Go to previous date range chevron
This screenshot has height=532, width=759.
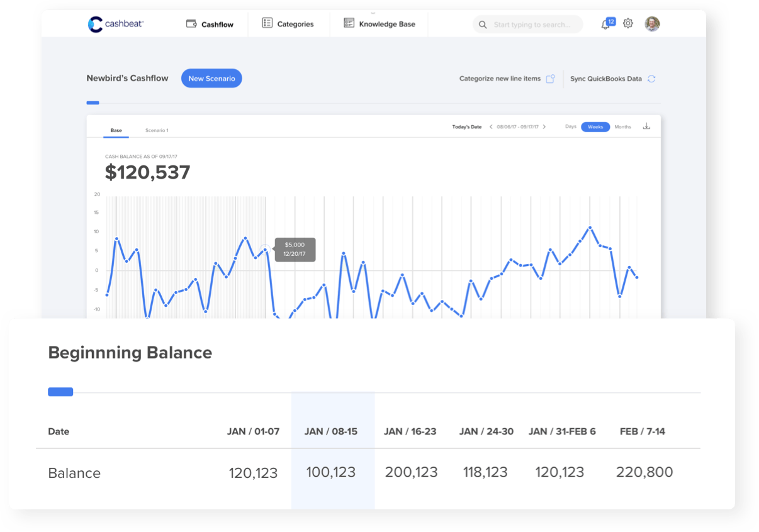491,127
